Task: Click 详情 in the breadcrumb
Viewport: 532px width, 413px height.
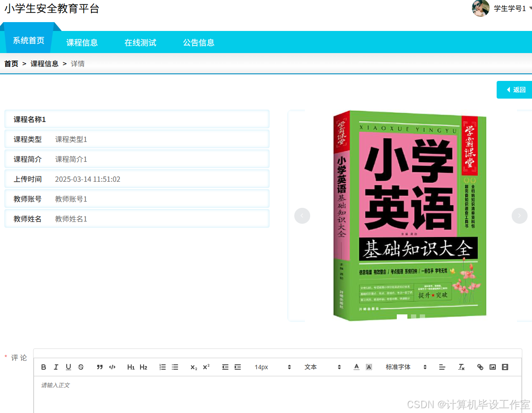Action: pyautogui.click(x=78, y=64)
